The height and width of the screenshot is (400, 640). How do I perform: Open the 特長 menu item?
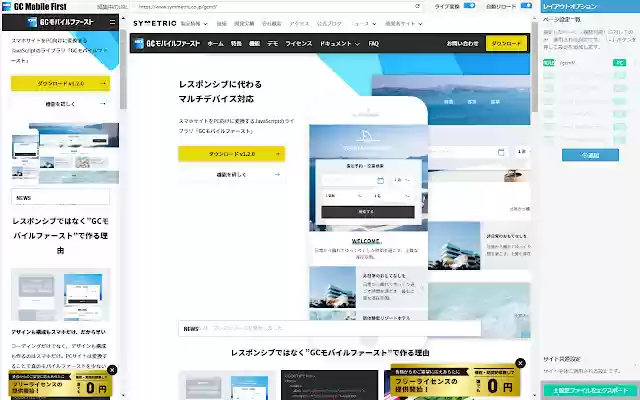click(x=236, y=43)
